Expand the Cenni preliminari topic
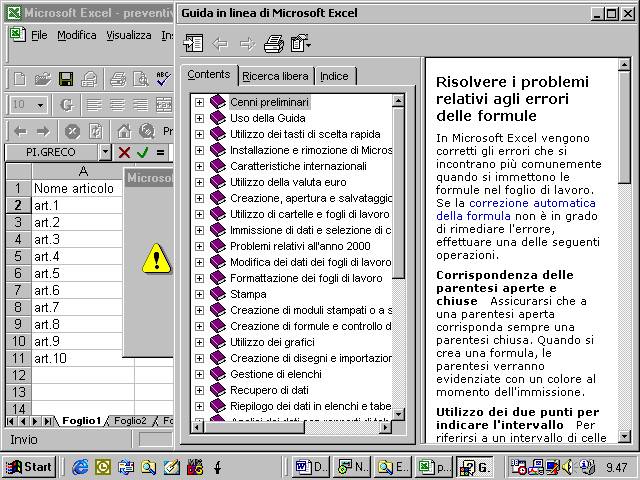The width and height of the screenshot is (640, 480). (x=199, y=102)
